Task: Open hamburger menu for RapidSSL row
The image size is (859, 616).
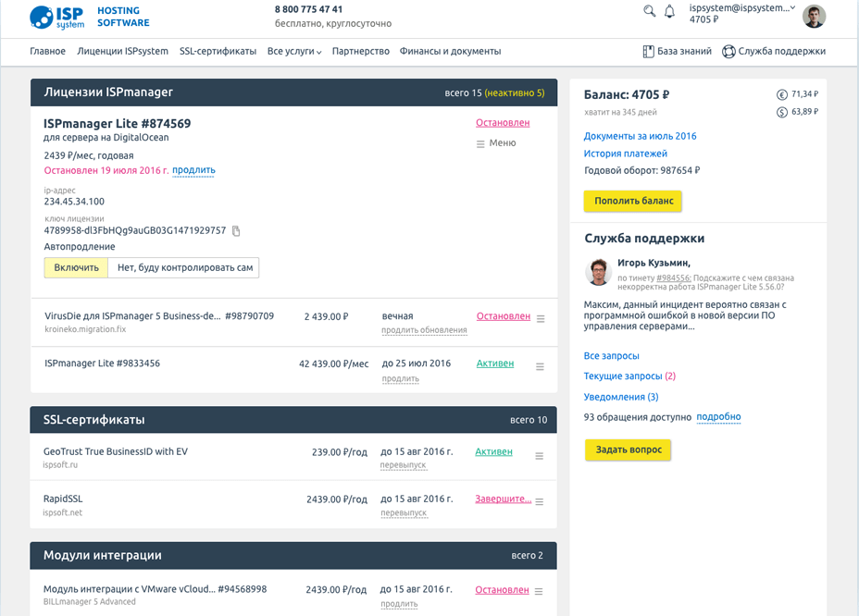Action: coord(540,501)
